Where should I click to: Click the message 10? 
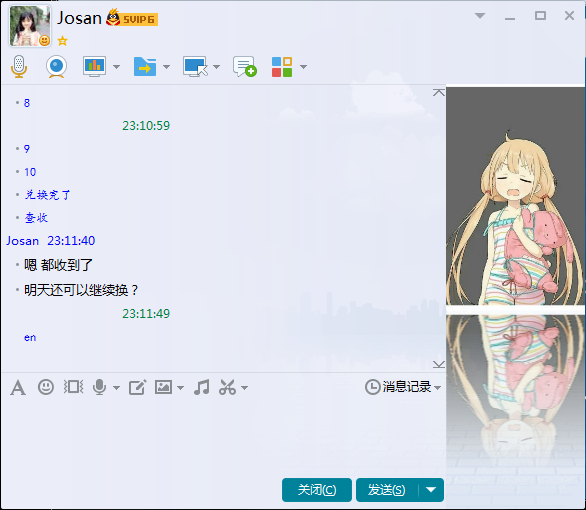tap(30, 172)
